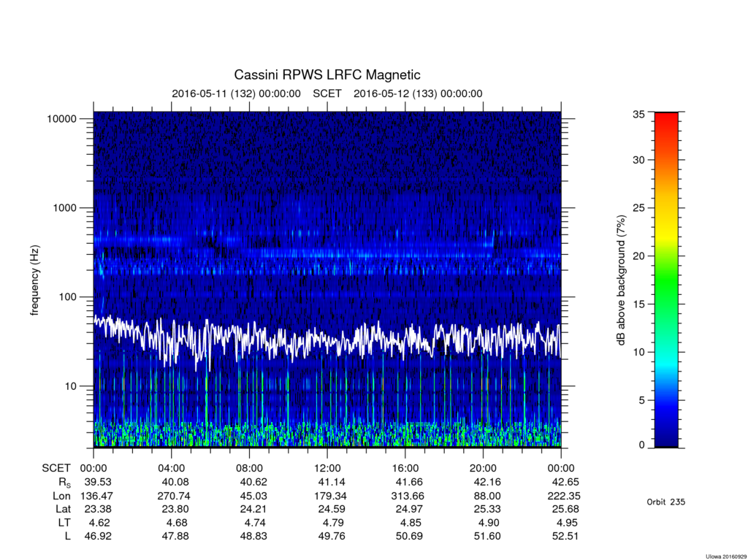Image resolution: width=748 pixels, height=560 pixels.
Task: Click the '20' color bar tick value
Action: 638,256
